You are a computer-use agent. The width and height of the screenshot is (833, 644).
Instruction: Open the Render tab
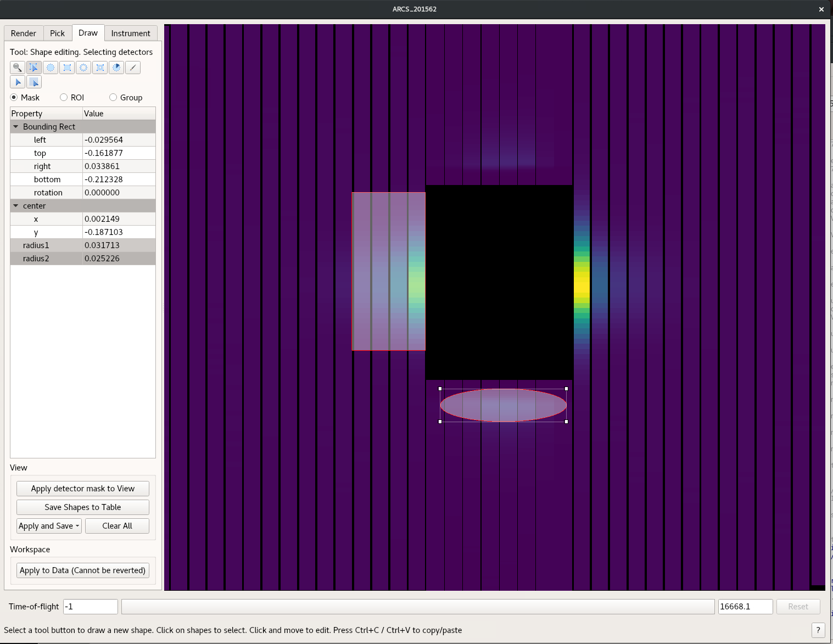(x=24, y=33)
